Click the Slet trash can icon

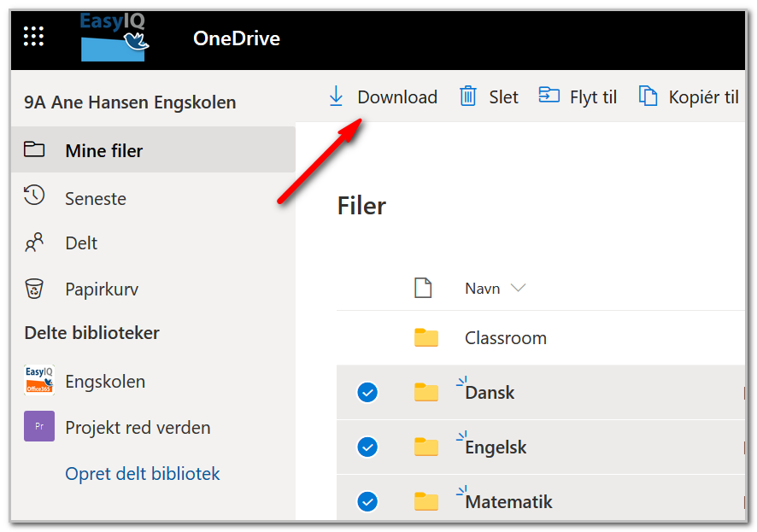click(468, 96)
